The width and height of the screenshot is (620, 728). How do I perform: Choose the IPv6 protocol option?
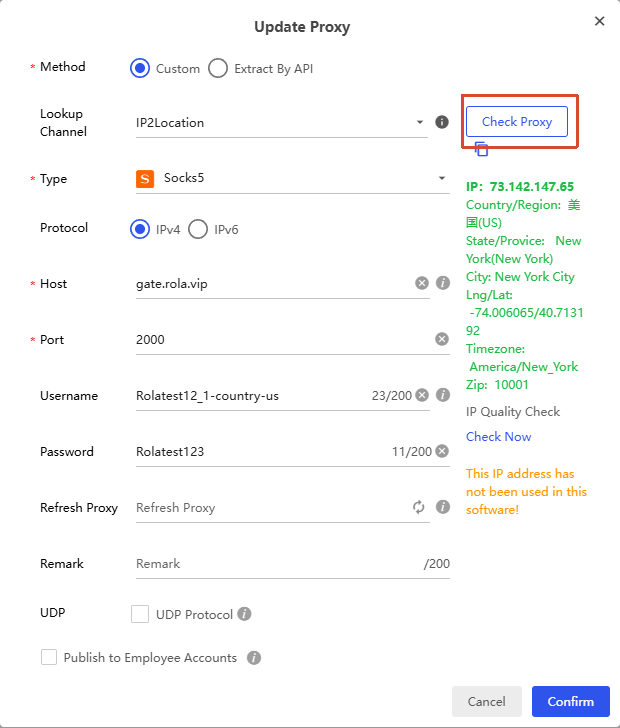[x=198, y=229]
